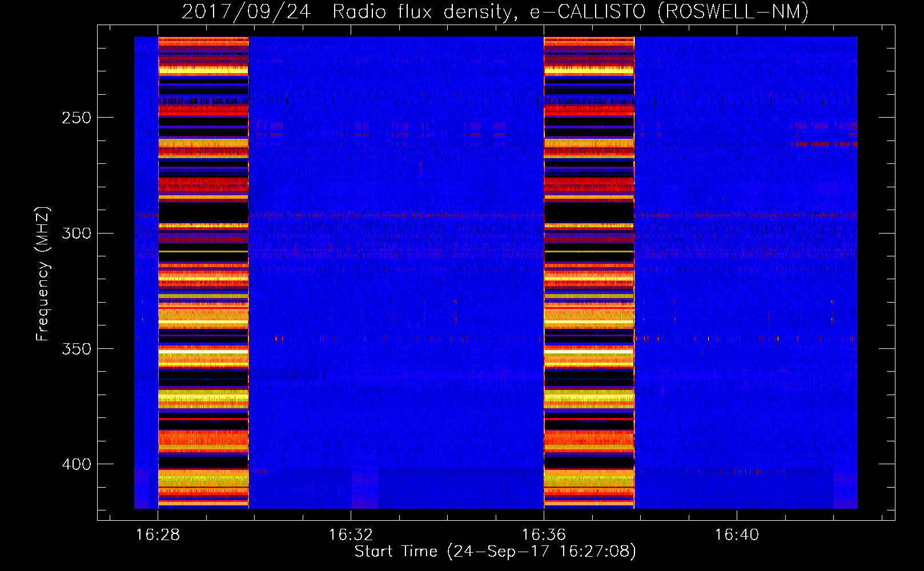This screenshot has height=571, width=924.
Task: Click the 16:28 time tick label
Action: [x=158, y=535]
